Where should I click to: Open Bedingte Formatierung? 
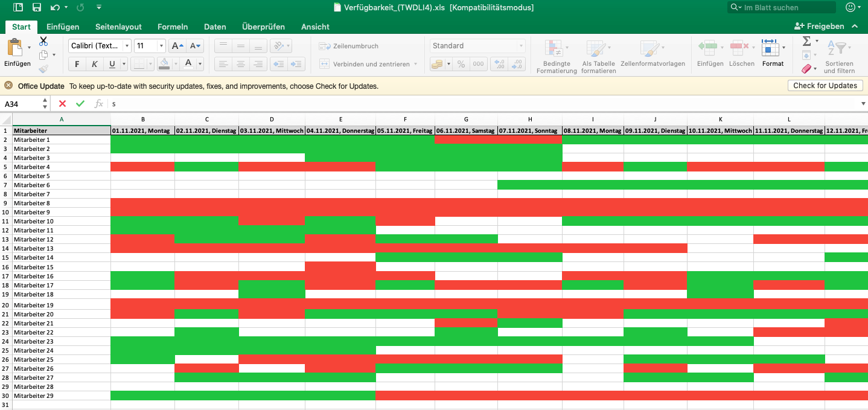click(556, 57)
